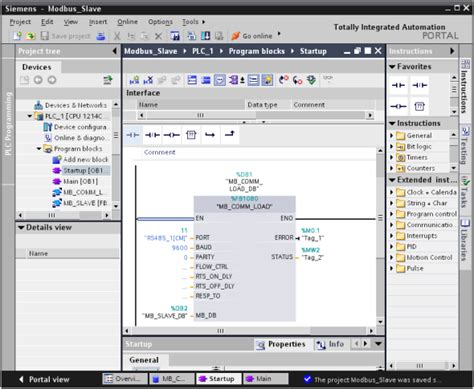Select MB_SLAVE block in tree

[80, 203]
